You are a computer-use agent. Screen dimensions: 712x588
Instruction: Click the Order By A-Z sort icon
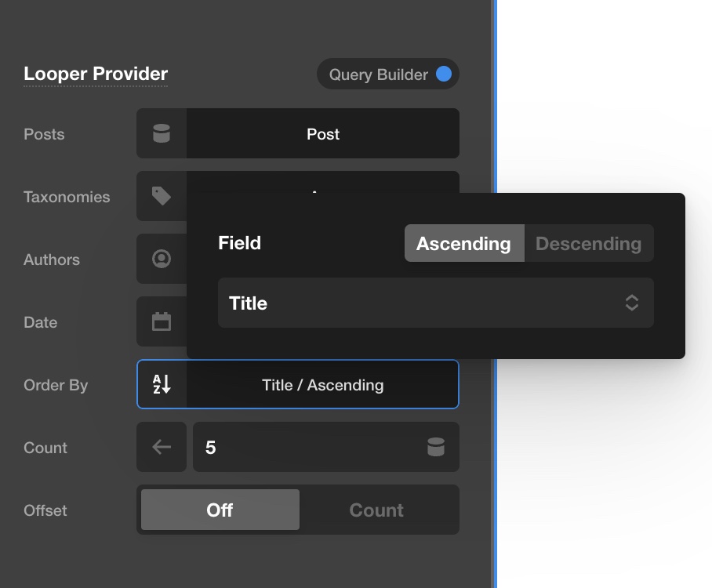[x=162, y=384]
